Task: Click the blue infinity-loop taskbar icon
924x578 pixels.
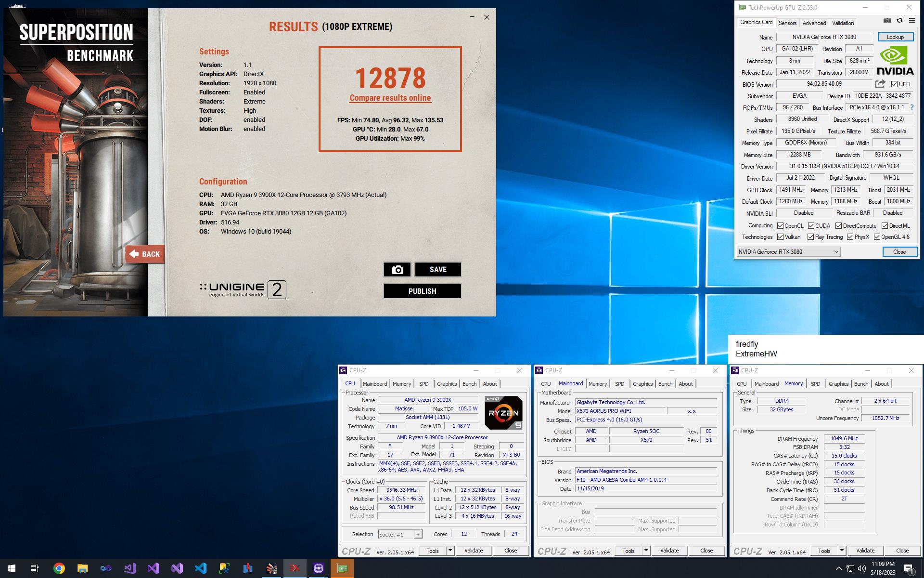Action: click(x=106, y=568)
